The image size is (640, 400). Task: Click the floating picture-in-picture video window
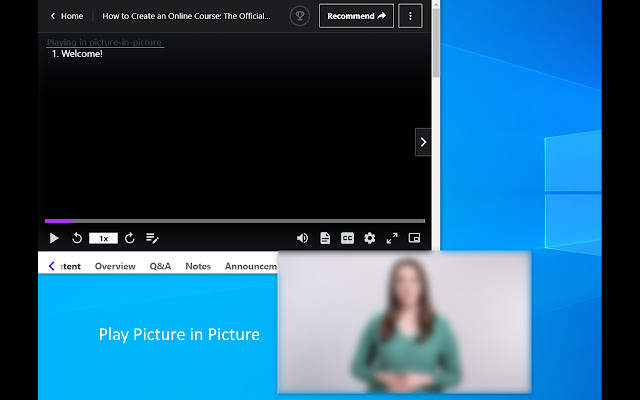pyautogui.click(x=404, y=322)
